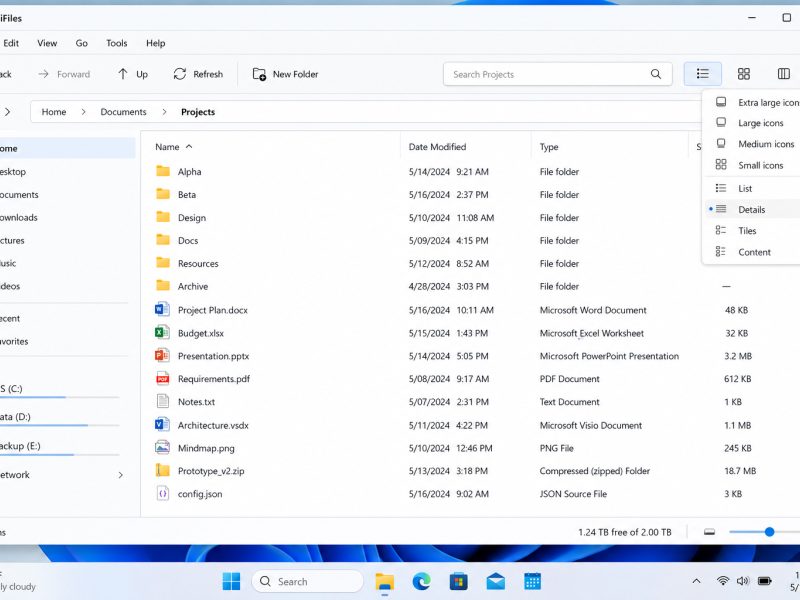Viewport: 800px width, 600px height.
Task: Create a New Folder from the toolbar
Action: pos(285,74)
